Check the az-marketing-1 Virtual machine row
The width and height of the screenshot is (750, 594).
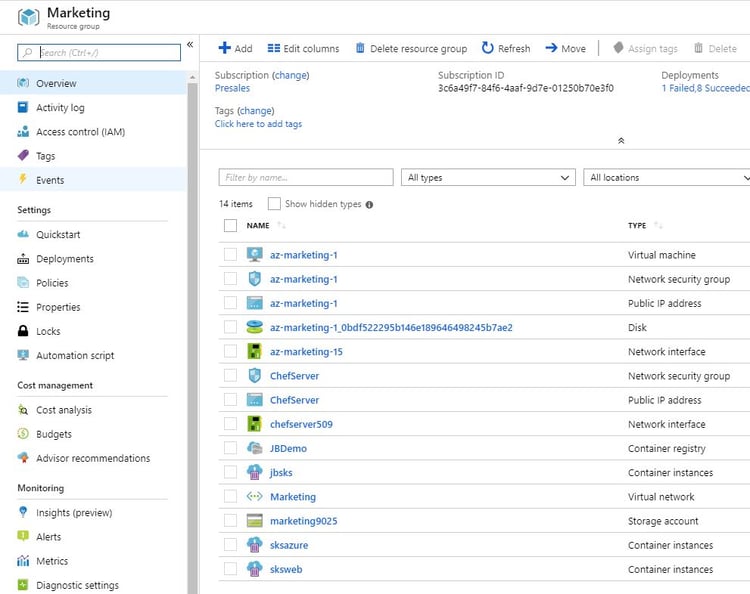[x=230, y=254]
